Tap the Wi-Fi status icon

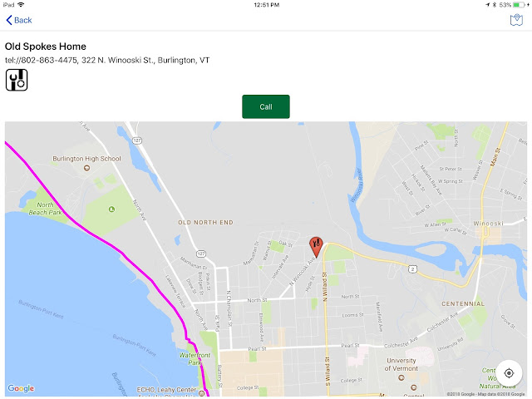[21, 5]
